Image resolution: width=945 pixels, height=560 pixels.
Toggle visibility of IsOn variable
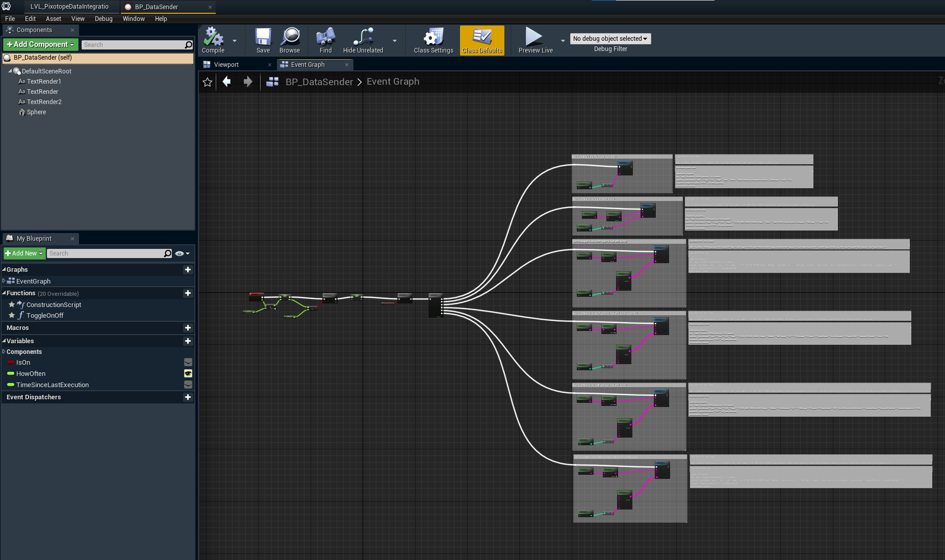[x=188, y=363]
